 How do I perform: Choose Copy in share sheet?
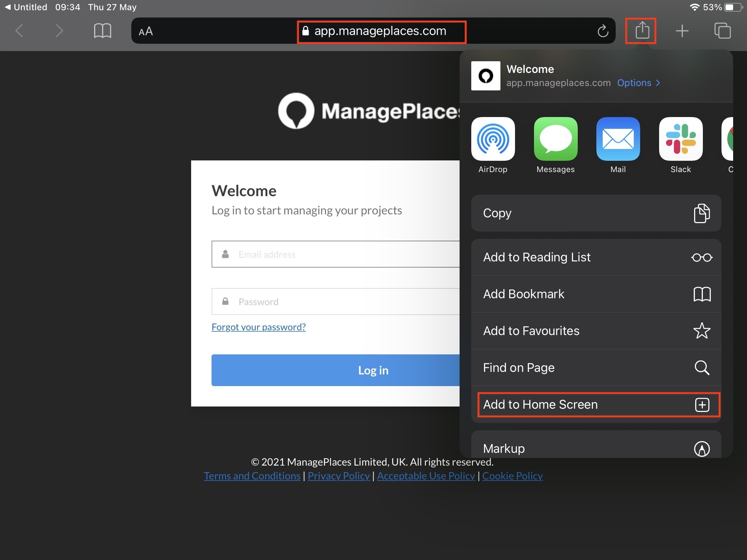(x=596, y=213)
